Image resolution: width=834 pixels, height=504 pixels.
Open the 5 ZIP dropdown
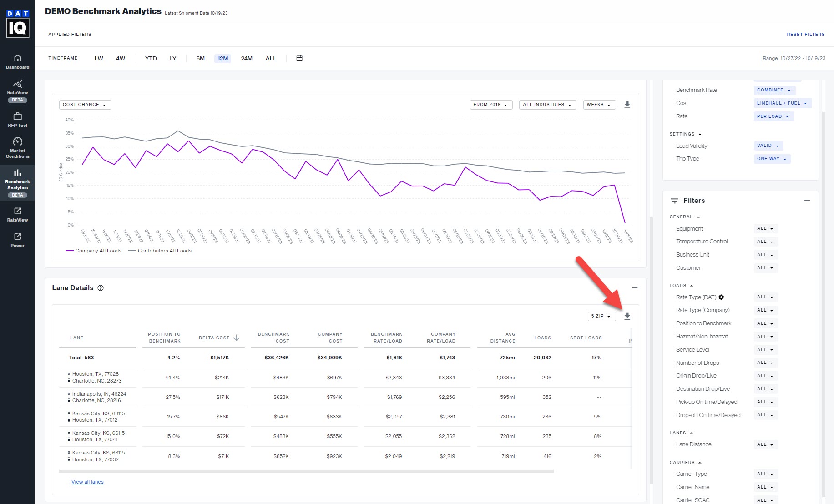(601, 316)
